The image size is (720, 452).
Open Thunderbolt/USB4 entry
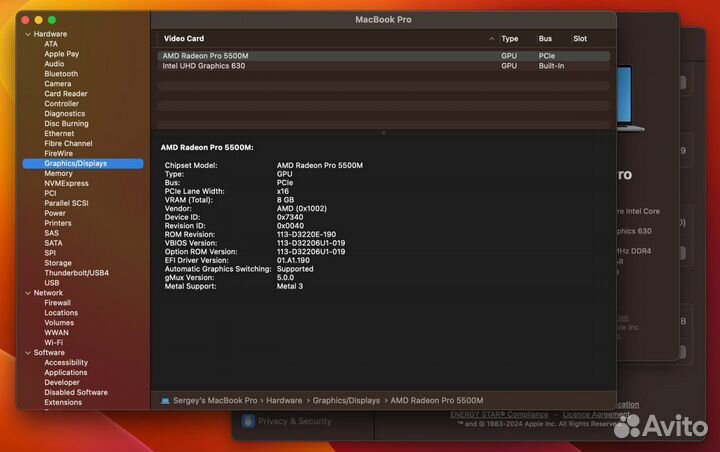[x=77, y=273]
